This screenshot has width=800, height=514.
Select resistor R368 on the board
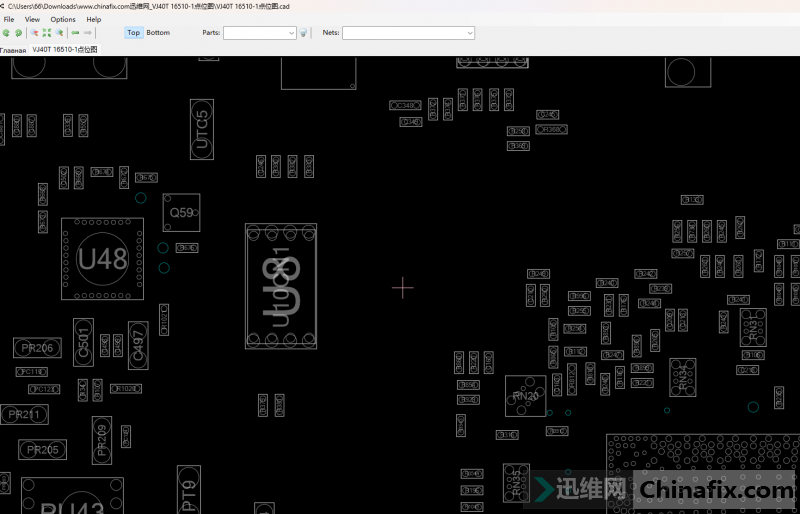coord(551,130)
